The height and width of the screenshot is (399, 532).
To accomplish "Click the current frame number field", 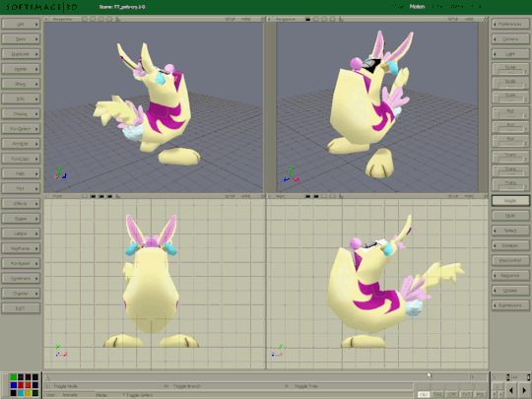I will 479,377.
